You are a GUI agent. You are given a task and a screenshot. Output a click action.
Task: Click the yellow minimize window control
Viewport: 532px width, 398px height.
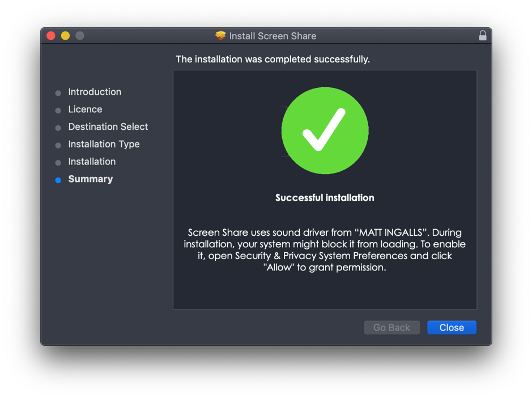[x=65, y=35]
